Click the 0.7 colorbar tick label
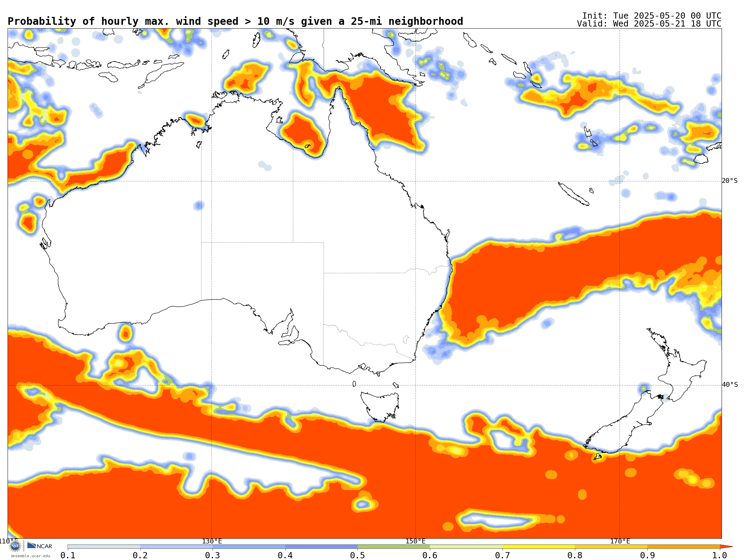 point(503,555)
